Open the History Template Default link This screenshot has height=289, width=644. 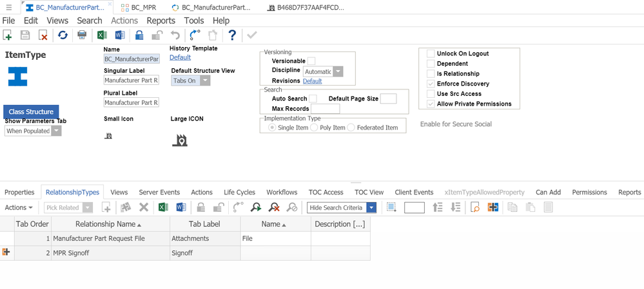[x=180, y=57]
